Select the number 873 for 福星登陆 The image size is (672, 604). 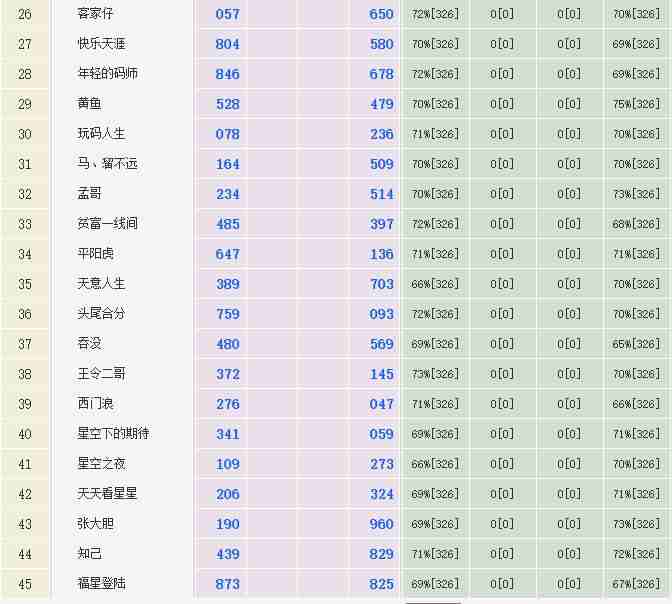coord(227,584)
